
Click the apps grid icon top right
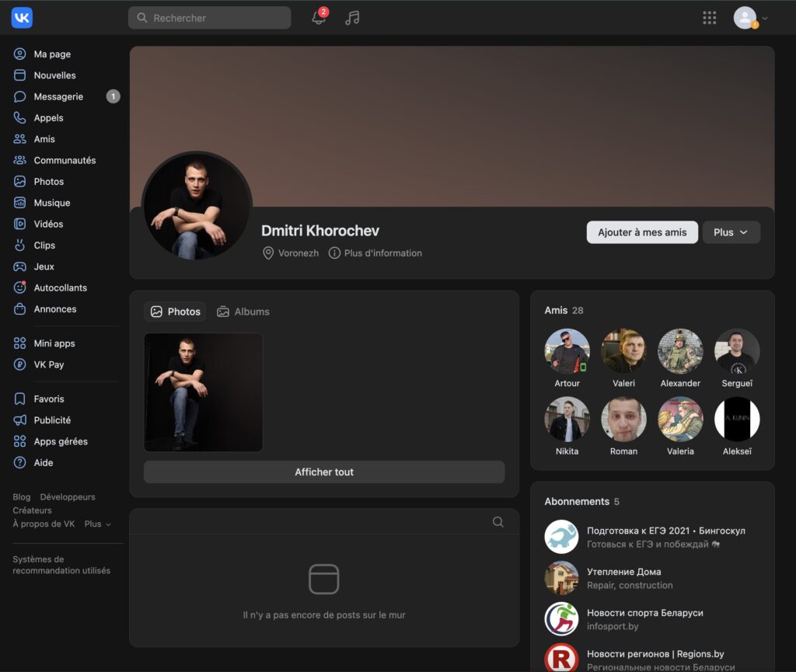709,17
